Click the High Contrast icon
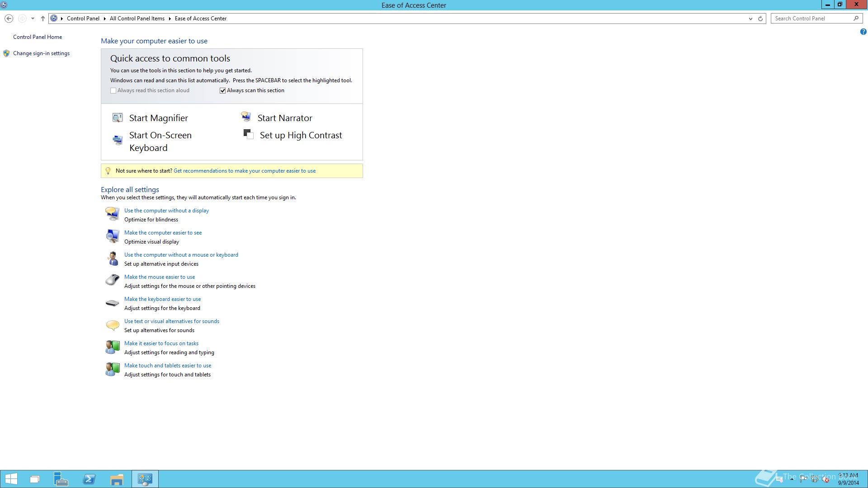 pos(248,134)
